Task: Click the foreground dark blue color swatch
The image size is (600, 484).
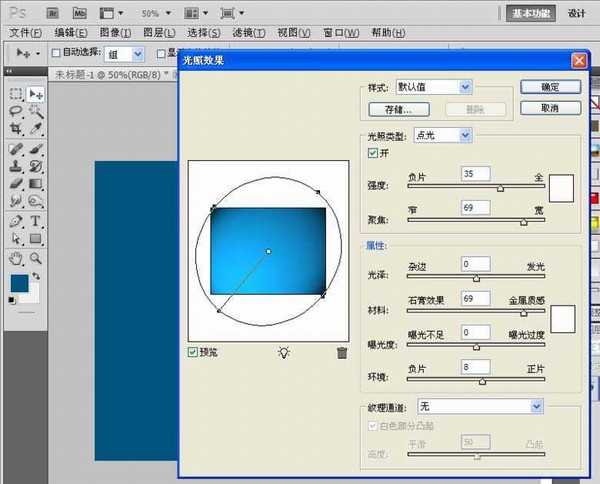Action: pyautogui.click(x=19, y=283)
